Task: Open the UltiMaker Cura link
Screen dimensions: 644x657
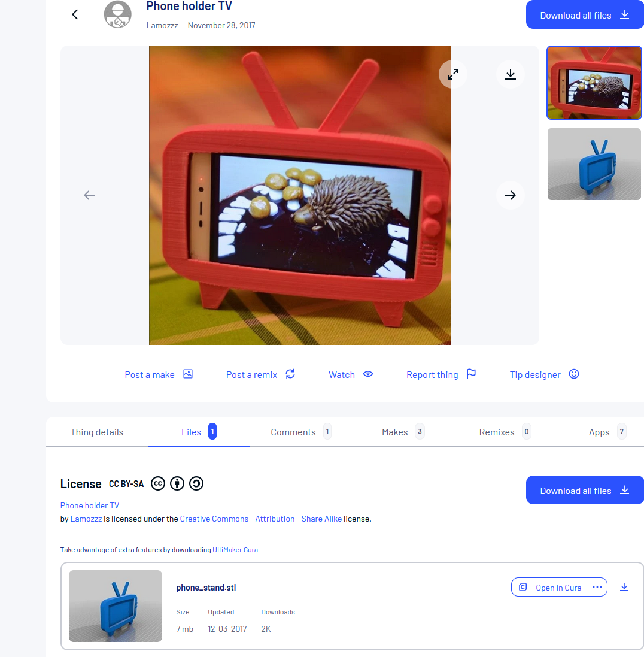Action: point(235,549)
